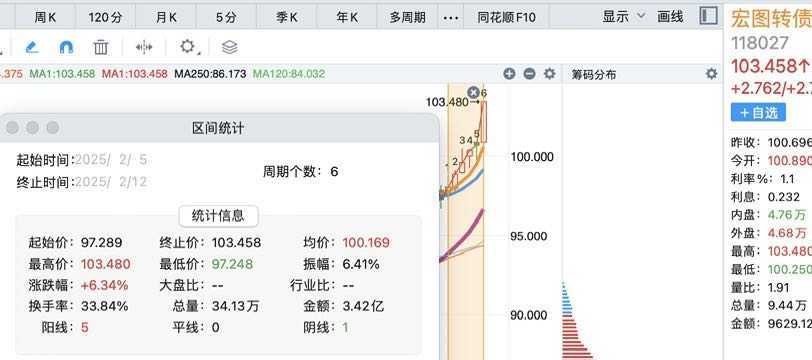Viewport: 812px width, 360px height.
Task: Click the 换手率 33.84% value
Action: (x=105, y=306)
